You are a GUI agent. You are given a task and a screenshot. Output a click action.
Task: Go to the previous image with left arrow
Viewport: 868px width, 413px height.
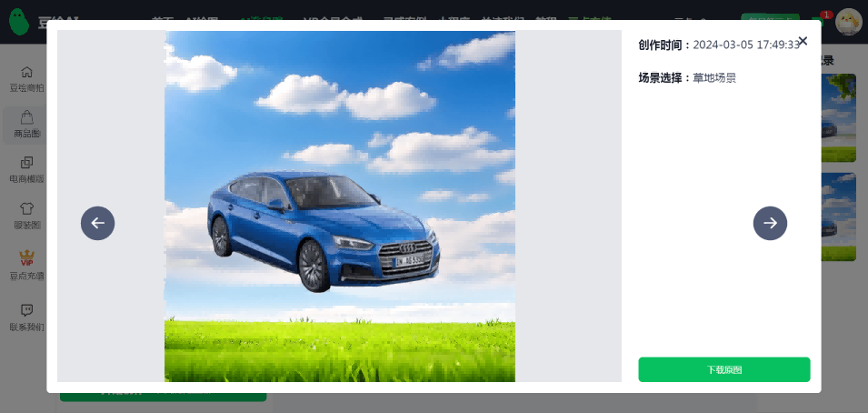tap(97, 223)
